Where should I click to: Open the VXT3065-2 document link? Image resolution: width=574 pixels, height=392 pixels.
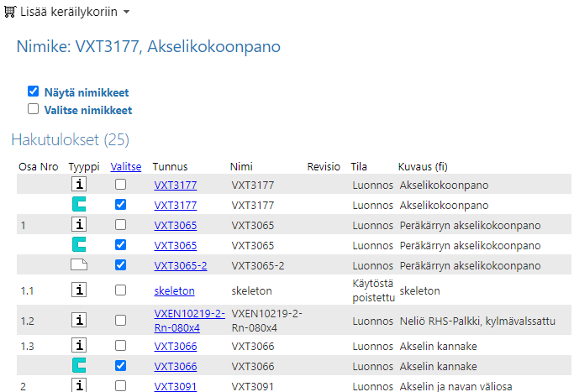point(180,266)
